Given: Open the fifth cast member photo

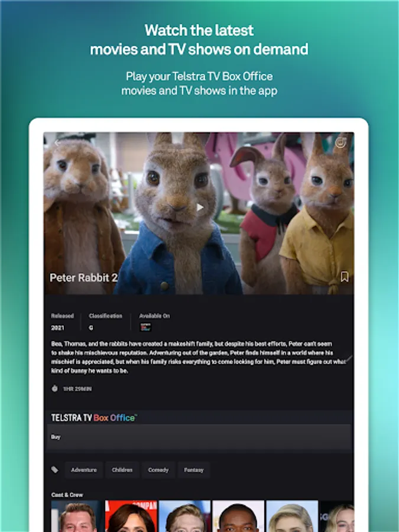Looking at the screenshot, I should click(x=292, y=516).
